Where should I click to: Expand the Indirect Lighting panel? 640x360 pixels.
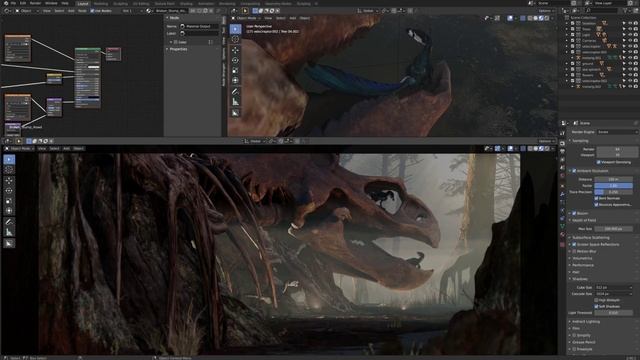[x=585, y=322]
